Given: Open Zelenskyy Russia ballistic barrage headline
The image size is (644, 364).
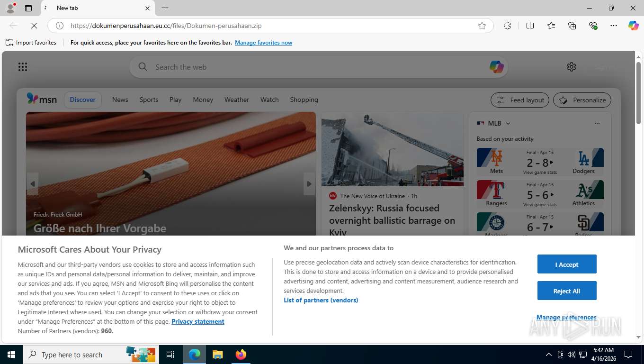Looking at the screenshot, I should click(x=392, y=220).
